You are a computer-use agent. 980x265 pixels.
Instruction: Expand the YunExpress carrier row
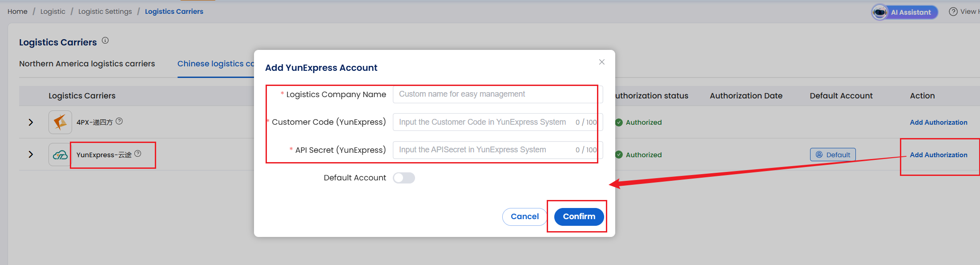coord(31,155)
